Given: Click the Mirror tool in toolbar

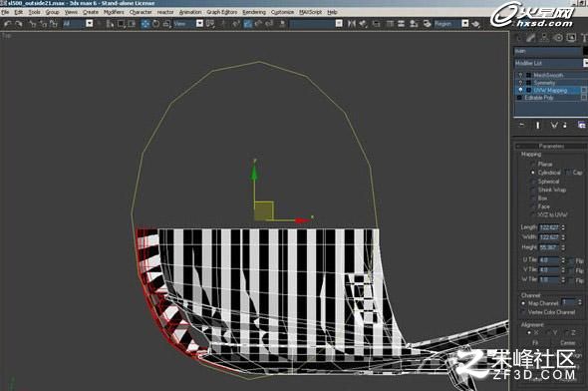Looking at the screenshot, I should [x=352, y=24].
